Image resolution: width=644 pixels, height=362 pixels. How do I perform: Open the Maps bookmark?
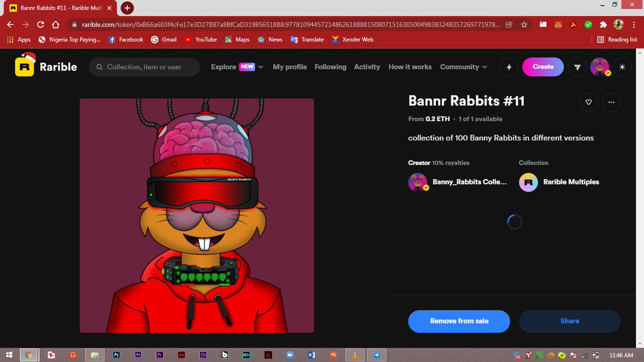237,40
